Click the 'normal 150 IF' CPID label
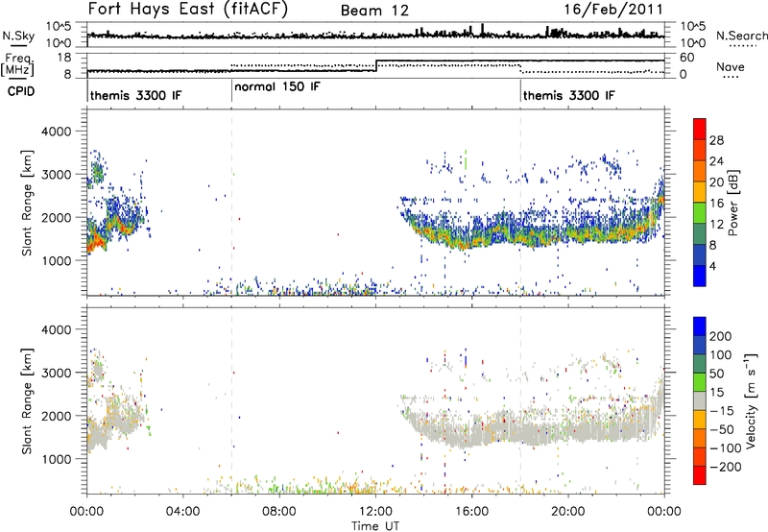Screen dimensions: 768x532 (x=277, y=86)
